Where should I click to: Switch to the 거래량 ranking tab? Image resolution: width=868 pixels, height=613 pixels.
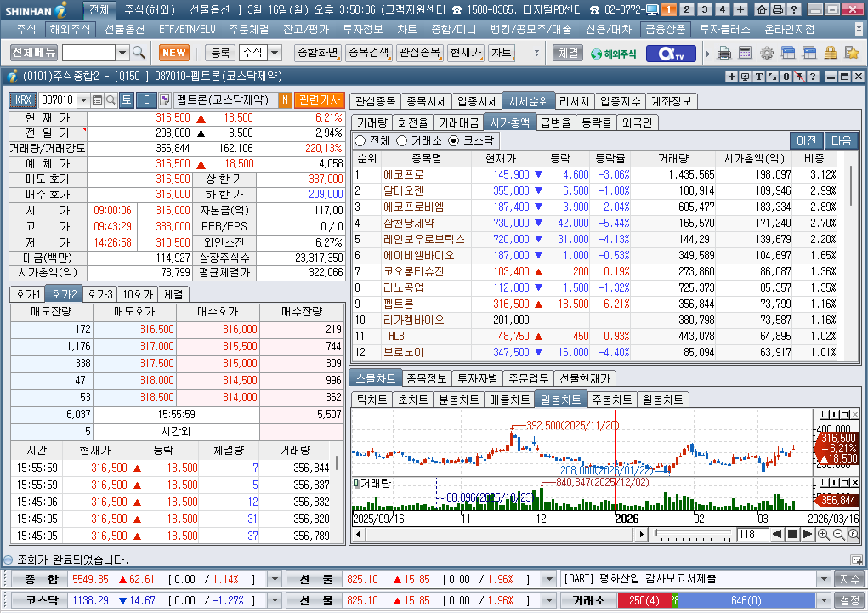click(x=372, y=122)
